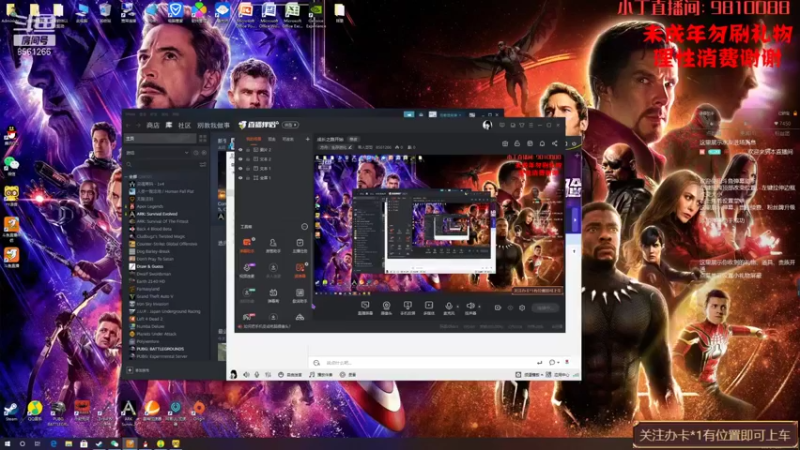
Task: Launch the PUBG Battlegrounds desktop shortcut
Action: pyautogui.click(x=58, y=410)
